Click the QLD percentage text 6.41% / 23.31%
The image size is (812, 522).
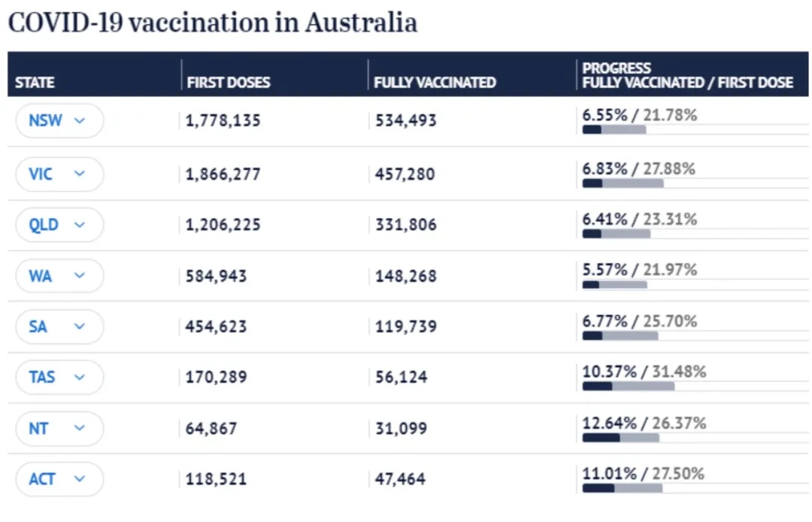(x=640, y=219)
